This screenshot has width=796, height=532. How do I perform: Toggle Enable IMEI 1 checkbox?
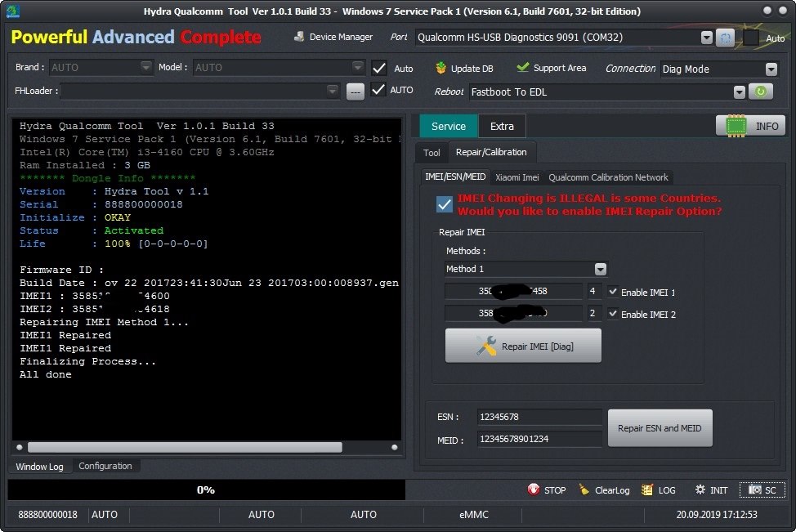[x=613, y=292]
